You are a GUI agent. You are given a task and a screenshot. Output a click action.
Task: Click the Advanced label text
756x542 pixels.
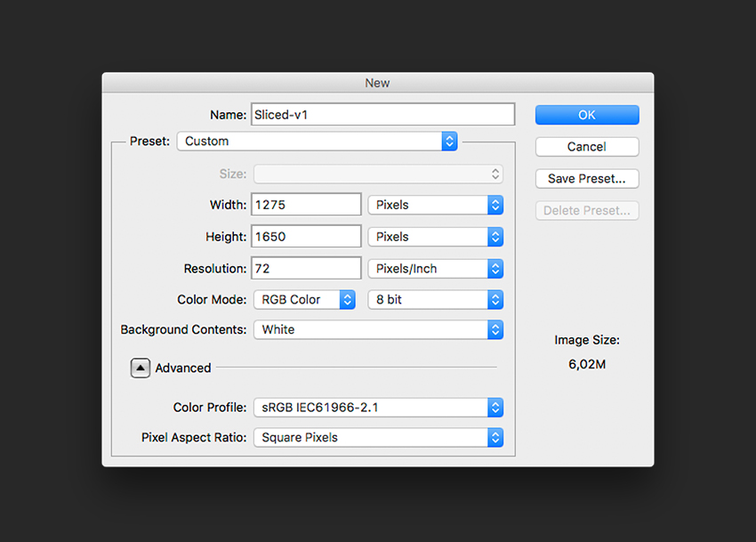pos(183,368)
